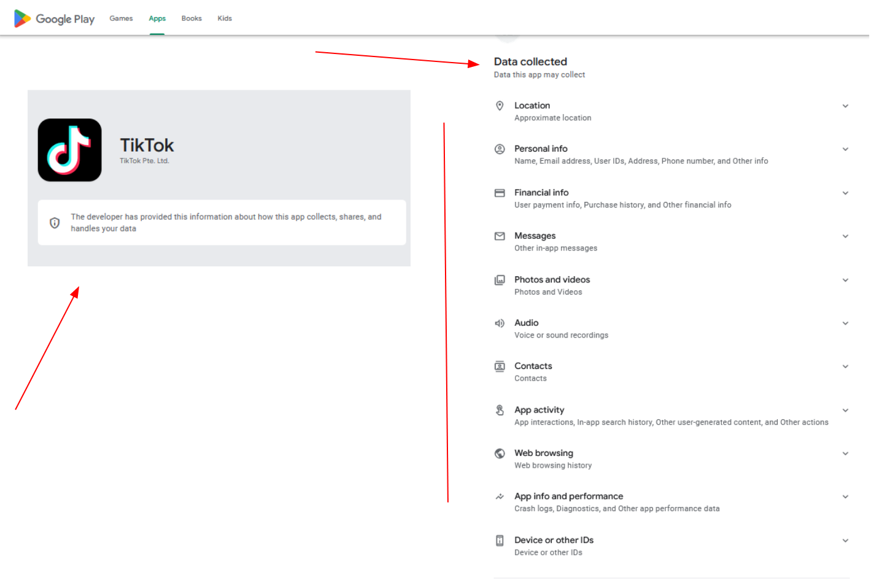Click the Contacts icon

click(x=500, y=366)
